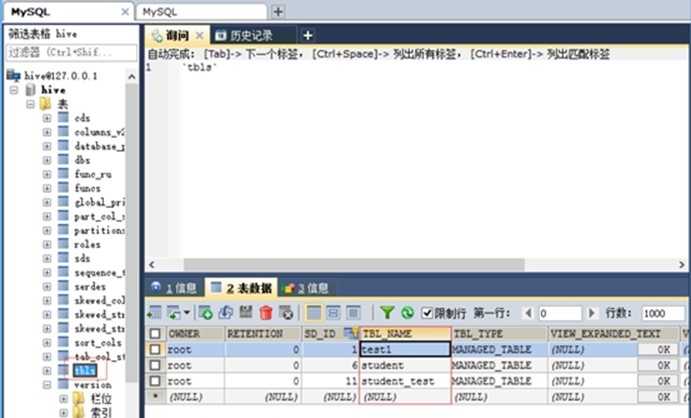Click the TBL_TYPE column header

[x=499, y=334]
